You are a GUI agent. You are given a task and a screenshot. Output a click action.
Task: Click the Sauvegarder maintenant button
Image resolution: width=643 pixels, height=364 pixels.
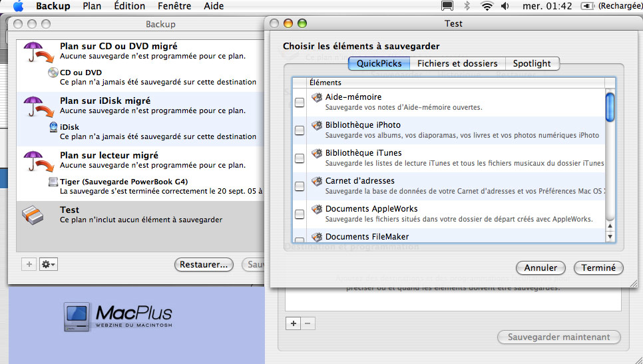click(x=559, y=337)
